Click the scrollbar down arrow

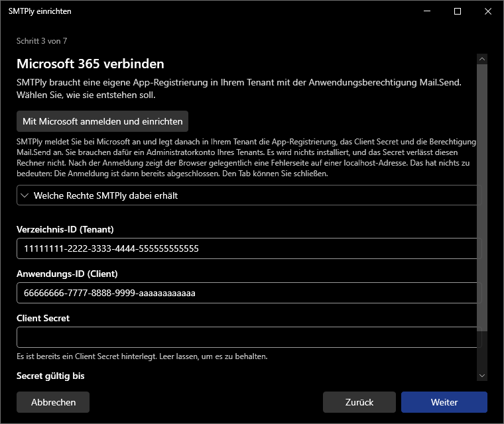[x=482, y=376]
